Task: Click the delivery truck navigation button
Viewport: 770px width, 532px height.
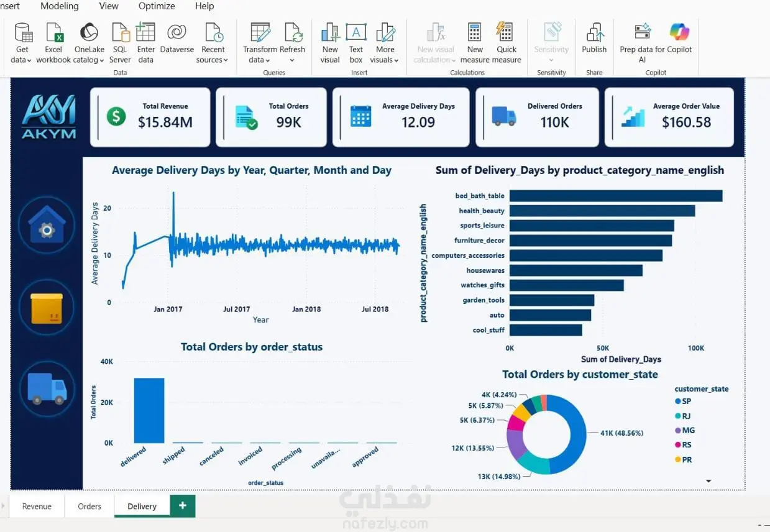Action: coord(47,388)
